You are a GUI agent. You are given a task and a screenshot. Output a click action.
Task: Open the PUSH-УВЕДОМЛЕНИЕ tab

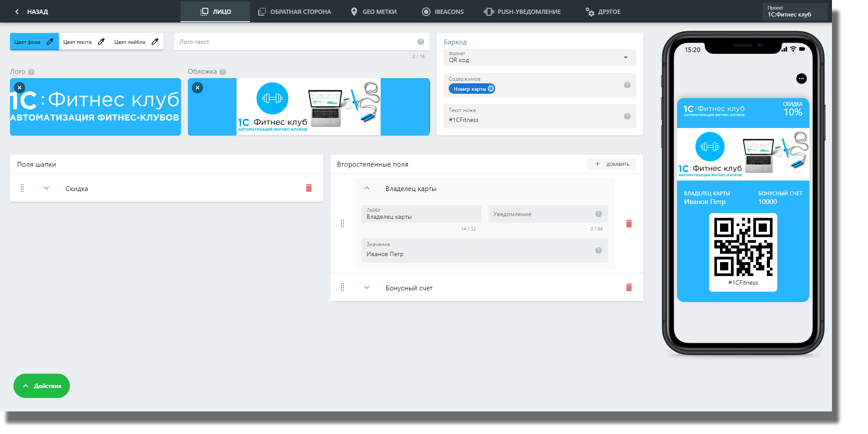tap(523, 12)
